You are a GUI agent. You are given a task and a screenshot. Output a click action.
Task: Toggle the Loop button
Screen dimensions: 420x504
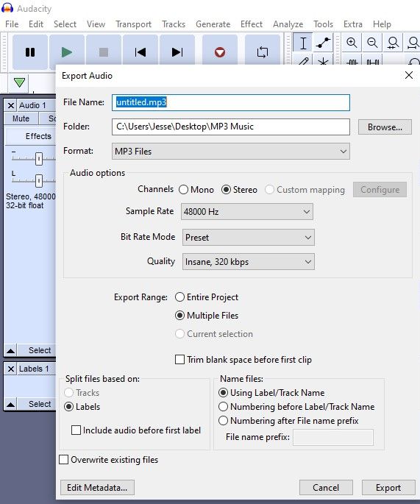(262, 52)
